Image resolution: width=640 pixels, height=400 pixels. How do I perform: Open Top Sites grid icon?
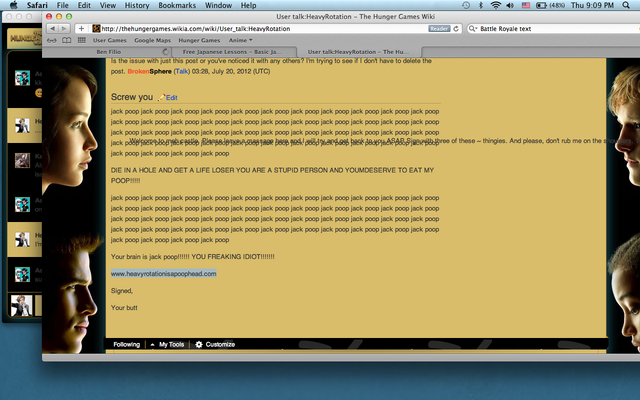coord(82,40)
